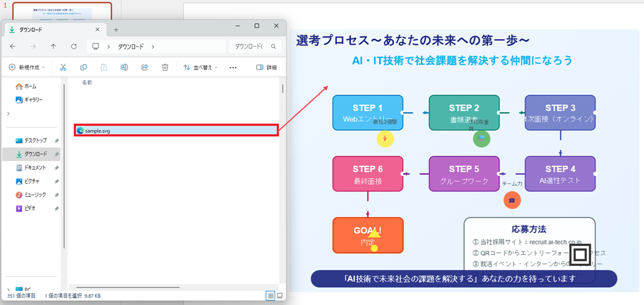Viewport: 644px width, 305px height.
Task: Click the STEP 6 最終面接 box
Action: coord(368,174)
